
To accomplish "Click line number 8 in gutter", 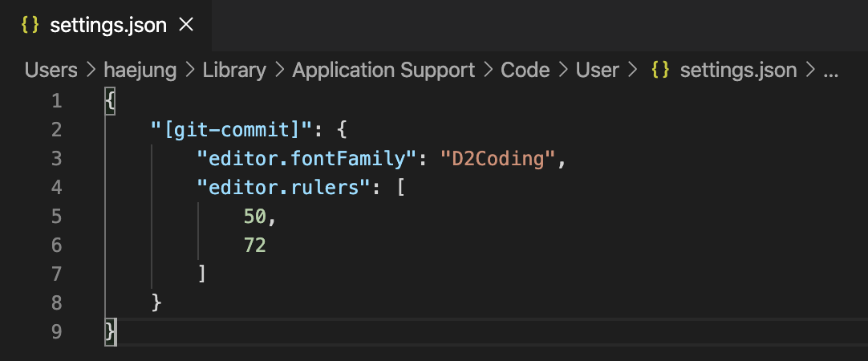I will point(56,303).
